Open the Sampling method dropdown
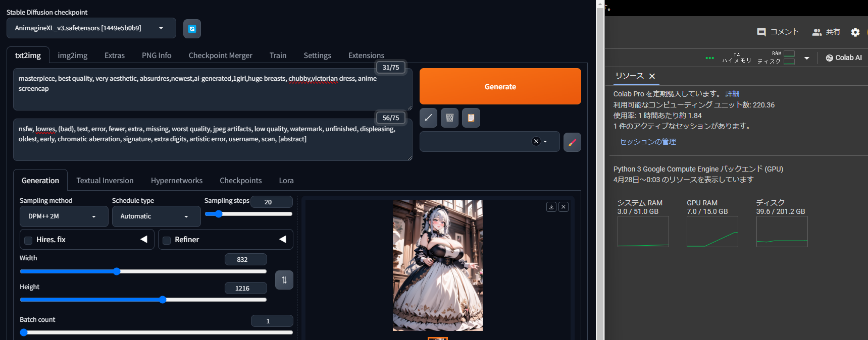Screen dimensions: 868x340 point(64,216)
